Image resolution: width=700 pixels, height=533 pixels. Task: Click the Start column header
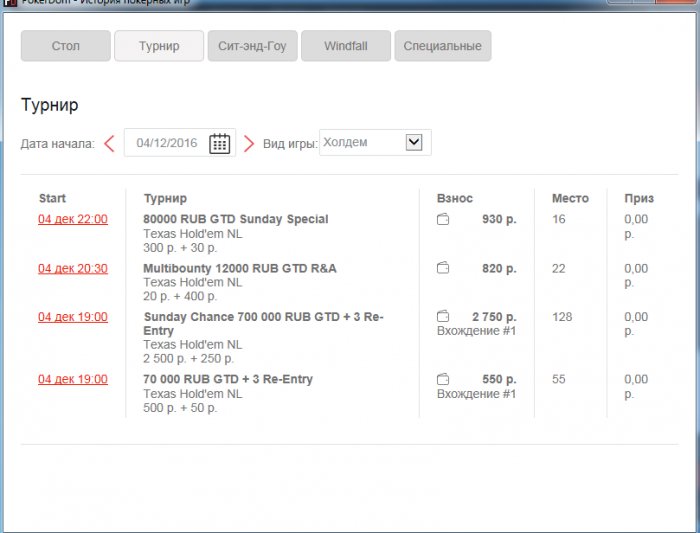point(52,198)
